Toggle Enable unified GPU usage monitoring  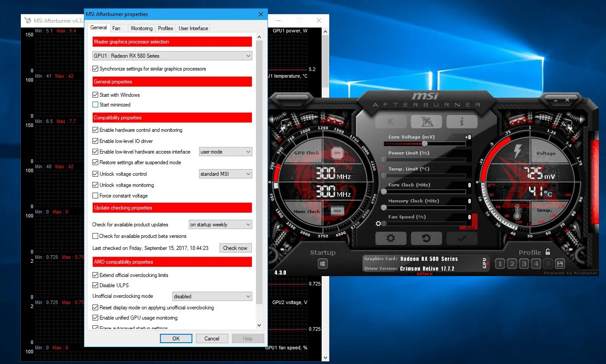[95, 318]
